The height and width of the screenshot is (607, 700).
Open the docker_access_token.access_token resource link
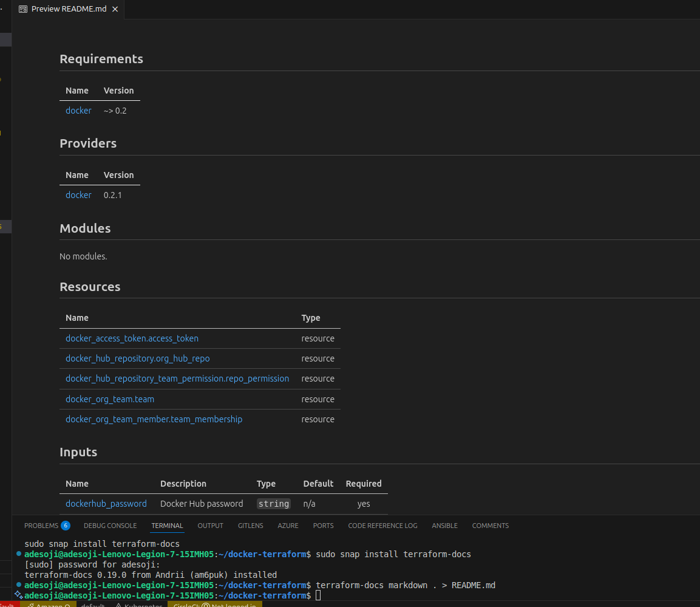132,338
